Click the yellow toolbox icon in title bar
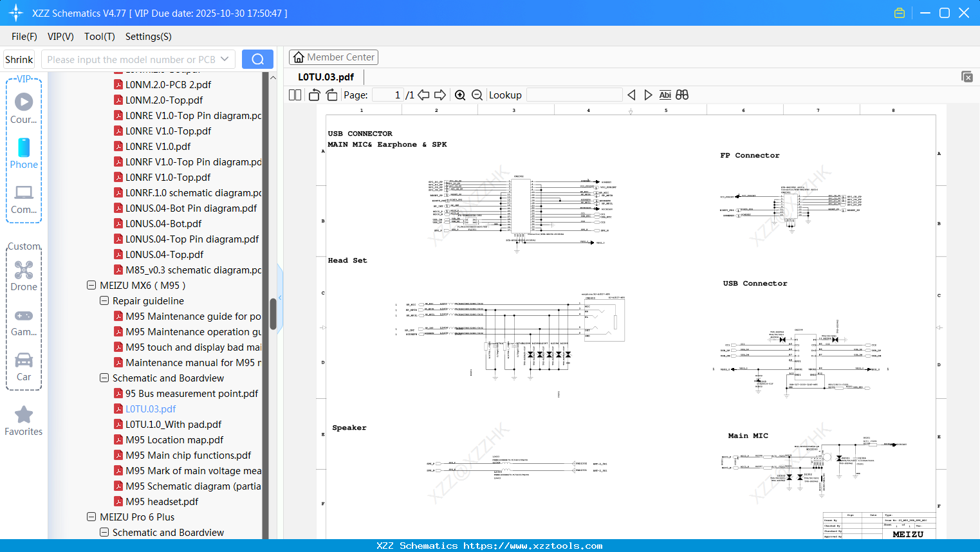This screenshot has width=980, height=552. pos(900,13)
